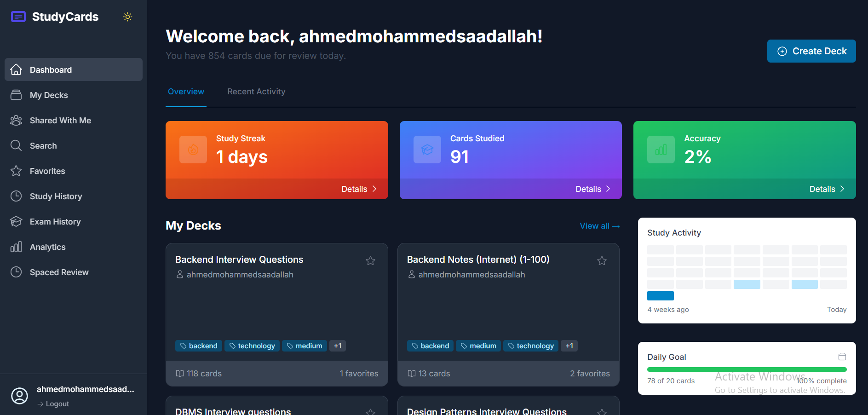The image size is (868, 415).
Task: Click the Search icon in the sidebar
Action: 17,145
